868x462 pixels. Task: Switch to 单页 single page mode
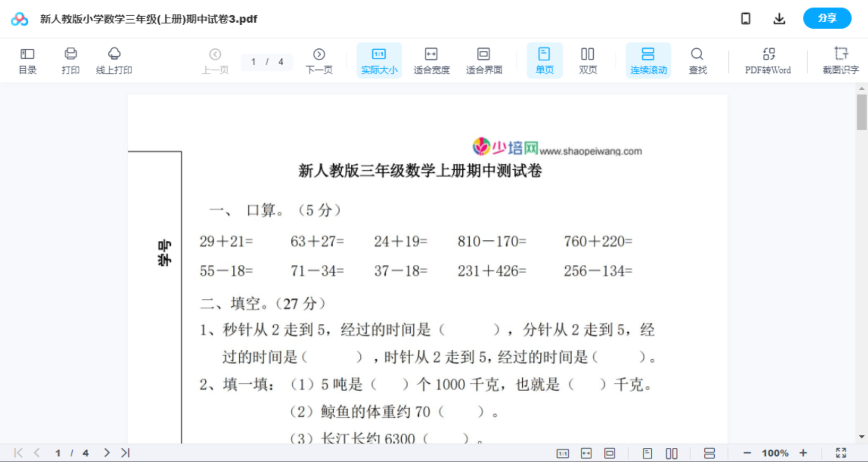pyautogui.click(x=544, y=60)
